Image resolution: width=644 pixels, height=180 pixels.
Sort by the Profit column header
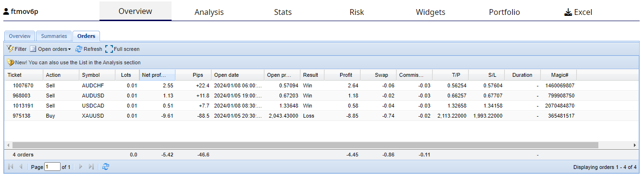[342, 75]
